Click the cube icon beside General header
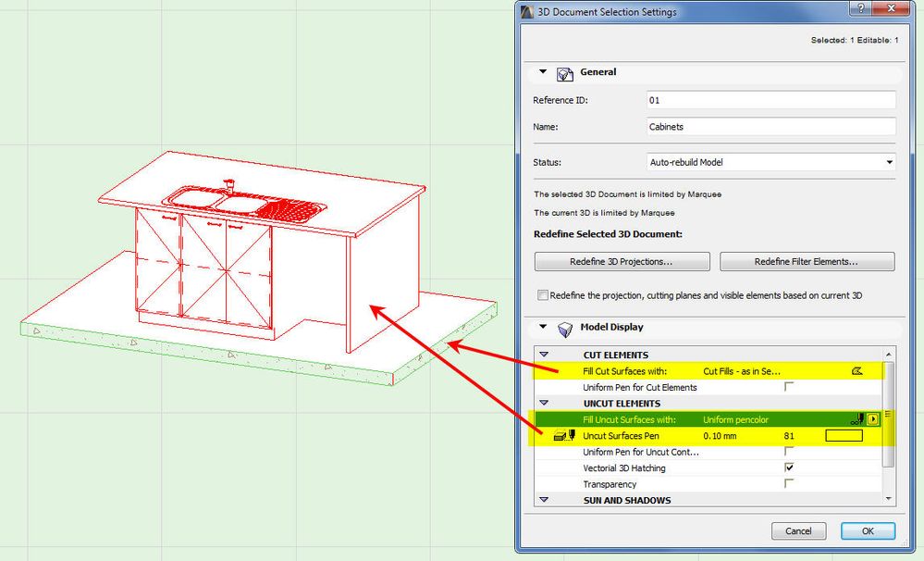 pos(564,72)
